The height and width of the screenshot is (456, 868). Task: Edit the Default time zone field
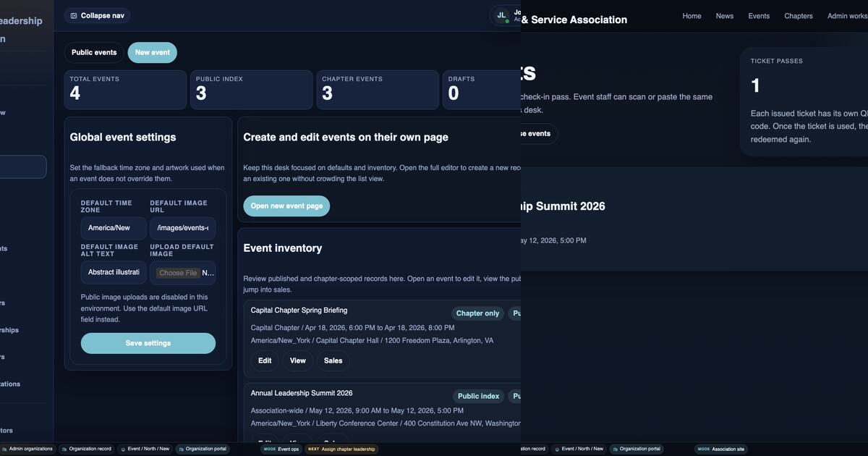coord(114,228)
